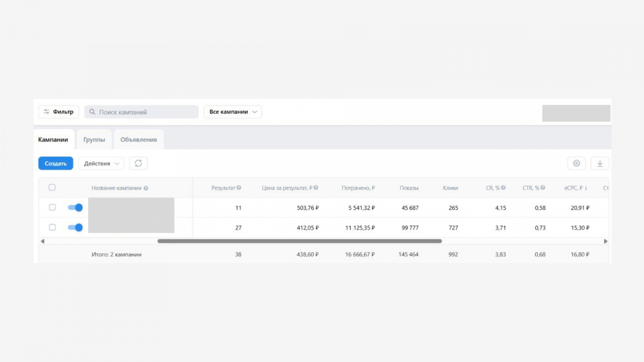Screen dimensions: 644x362
Task: Click the Итого: 2 кампании label
Action: point(116,255)
